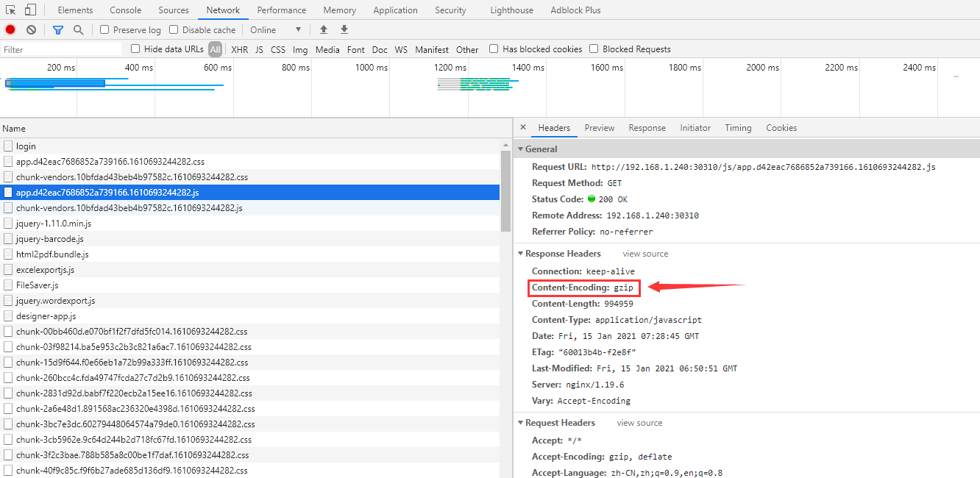Select jquery.wordexport.js request row

click(x=250, y=301)
